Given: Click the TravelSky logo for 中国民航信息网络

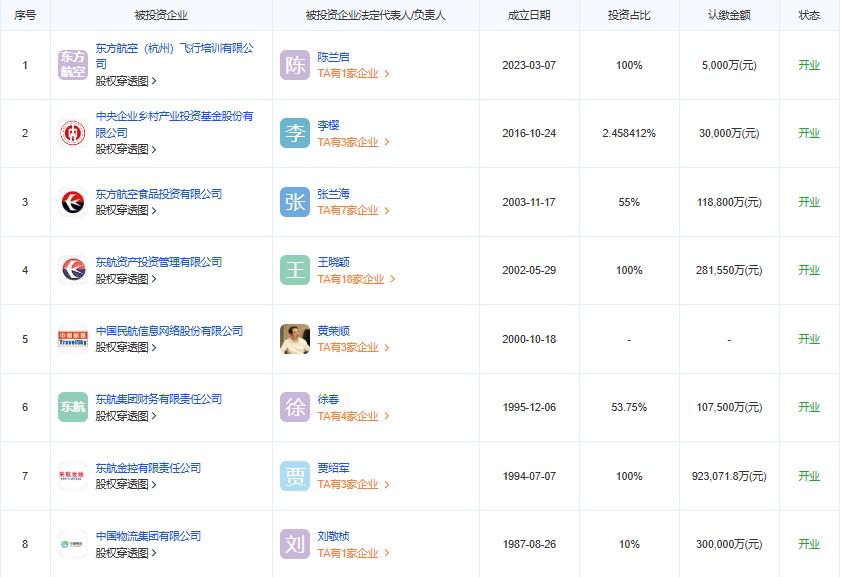Looking at the screenshot, I should point(73,339).
